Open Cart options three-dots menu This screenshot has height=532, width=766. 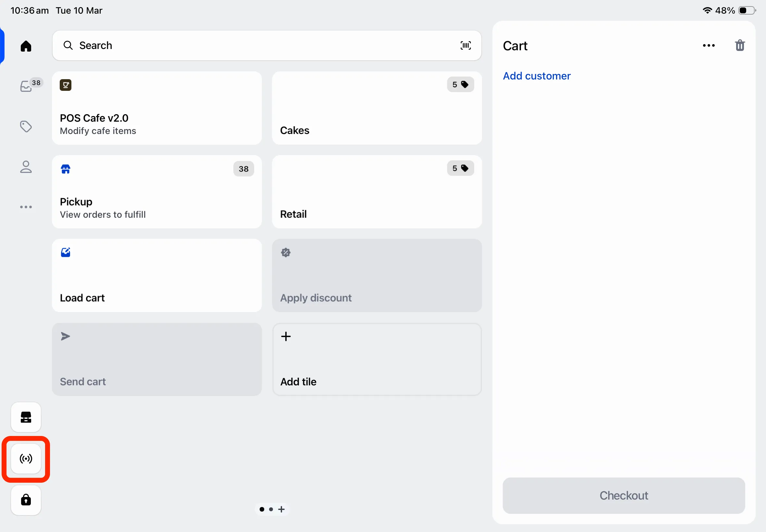[708, 45]
